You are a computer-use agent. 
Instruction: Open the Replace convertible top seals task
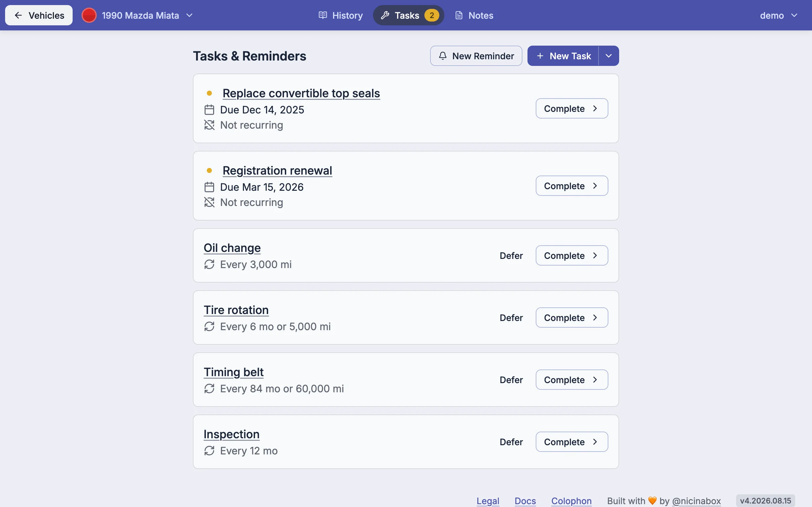pyautogui.click(x=301, y=93)
